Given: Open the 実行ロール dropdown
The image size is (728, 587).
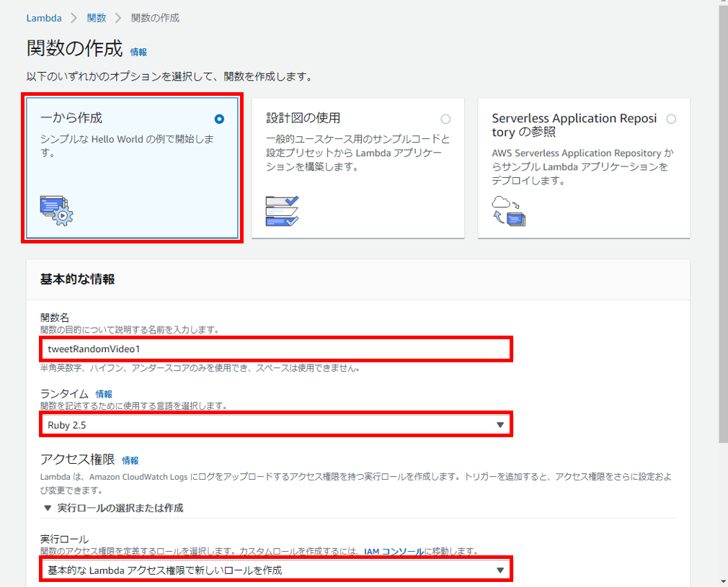Looking at the screenshot, I should (277, 570).
